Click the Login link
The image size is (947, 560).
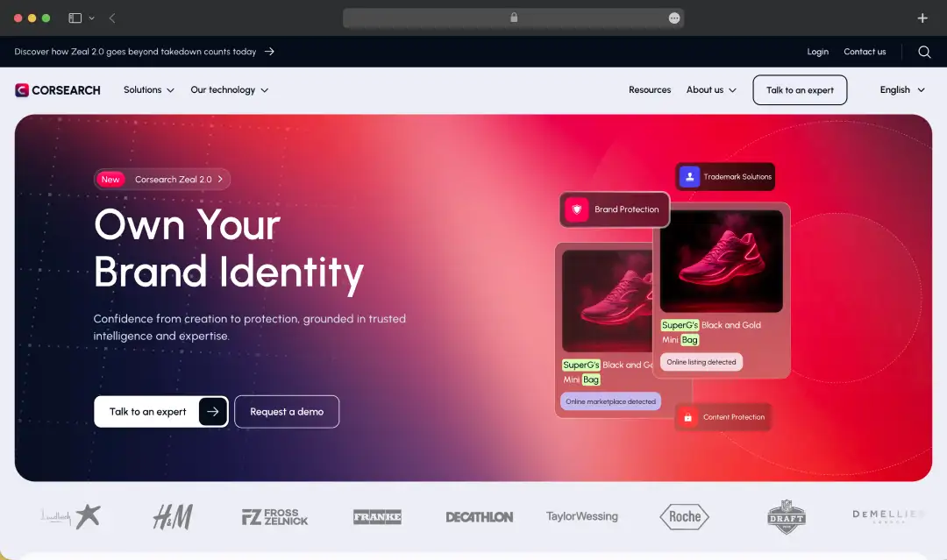coord(818,52)
